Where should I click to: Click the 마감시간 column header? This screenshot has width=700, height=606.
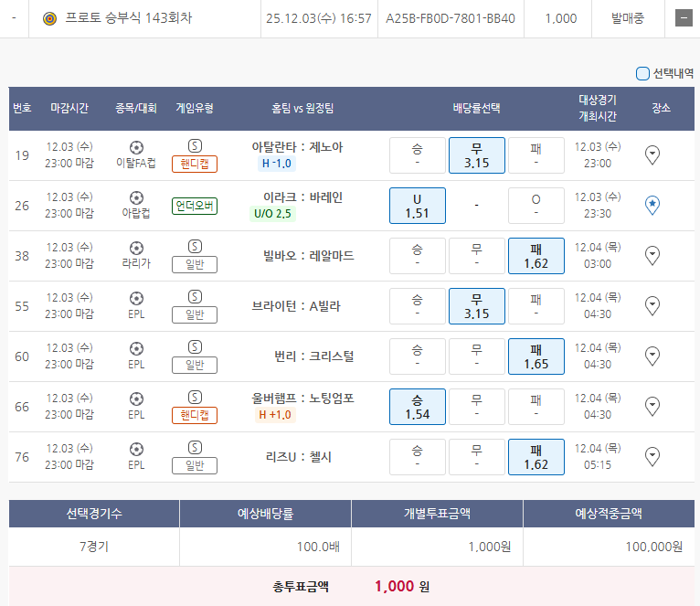tap(69, 108)
